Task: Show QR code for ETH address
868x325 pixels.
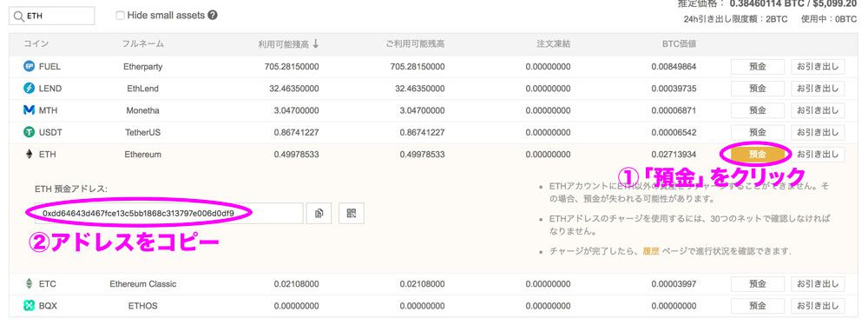Action: point(352,214)
